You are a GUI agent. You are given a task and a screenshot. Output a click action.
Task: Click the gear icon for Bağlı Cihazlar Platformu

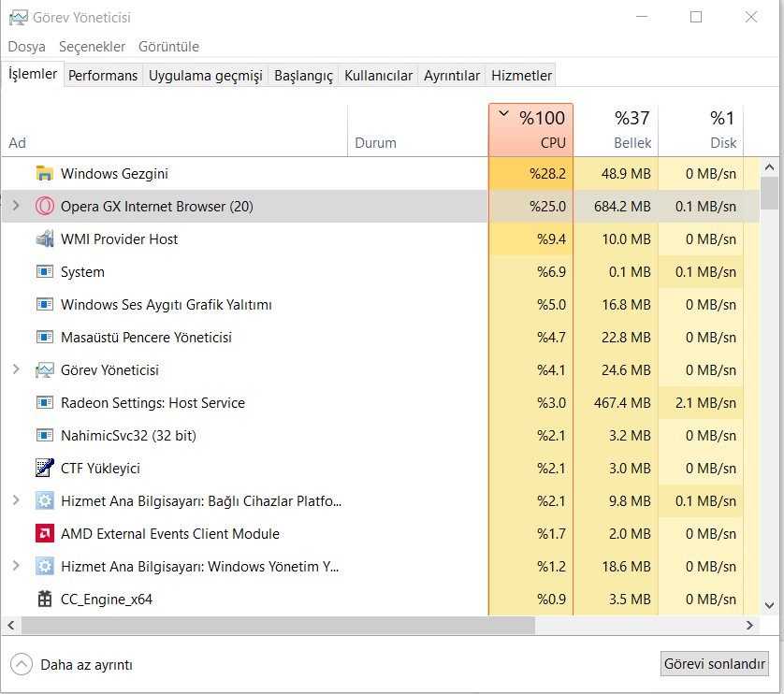pyautogui.click(x=44, y=501)
